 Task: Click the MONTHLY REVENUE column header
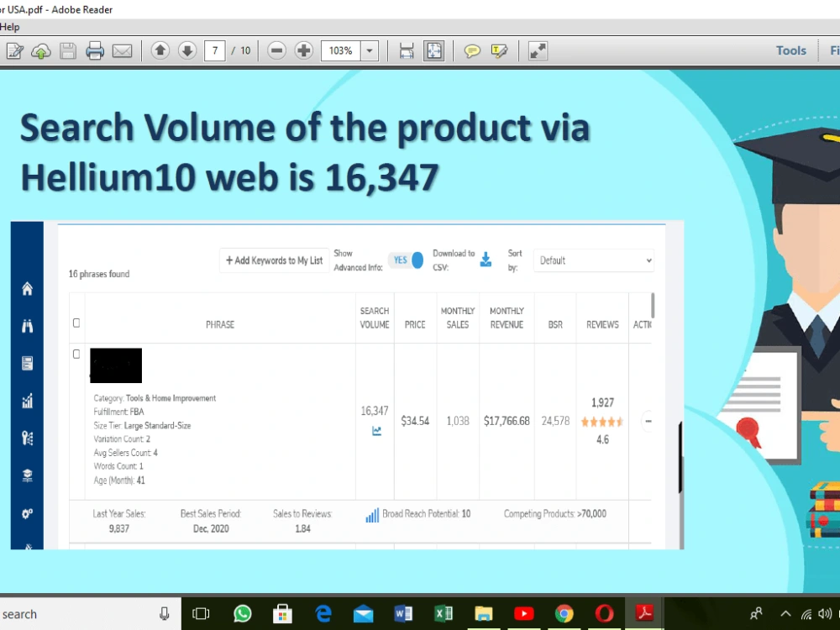507,318
